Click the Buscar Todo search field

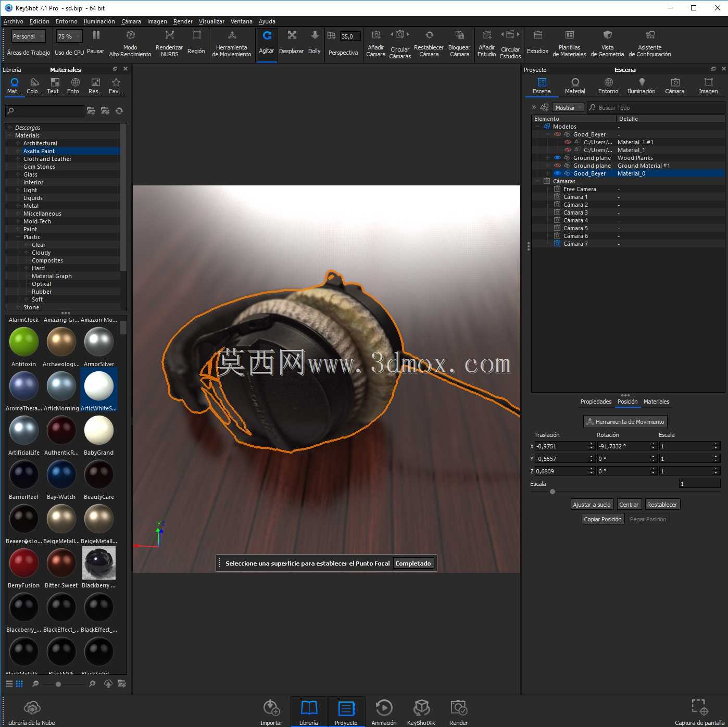tap(656, 108)
